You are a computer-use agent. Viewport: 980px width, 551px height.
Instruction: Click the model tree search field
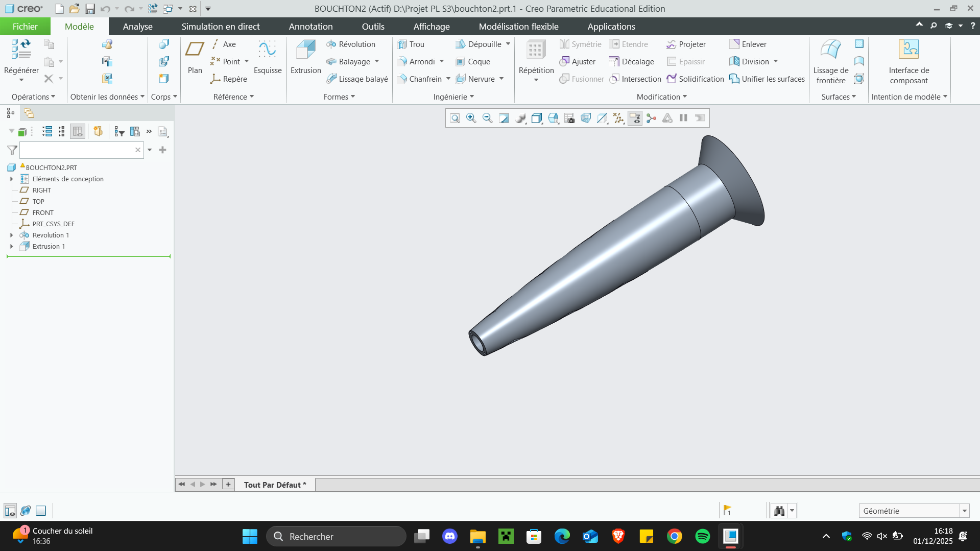pyautogui.click(x=77, y=150)
